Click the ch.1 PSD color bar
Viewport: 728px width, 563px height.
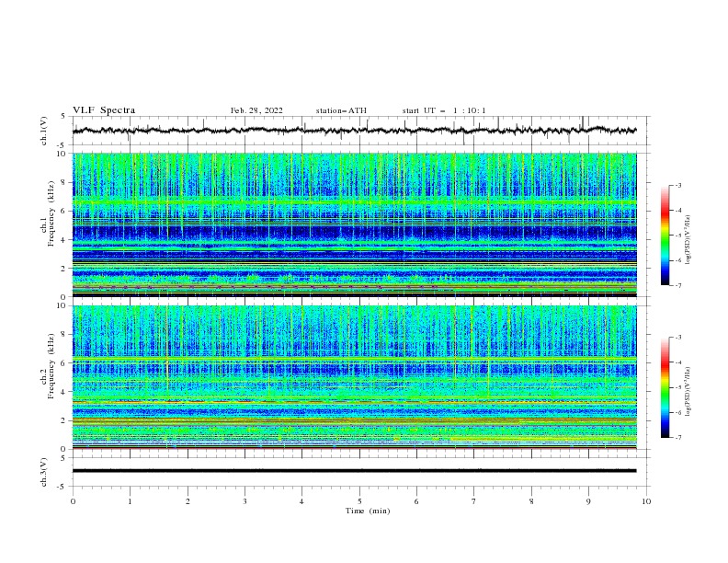(x=665, y=236)
